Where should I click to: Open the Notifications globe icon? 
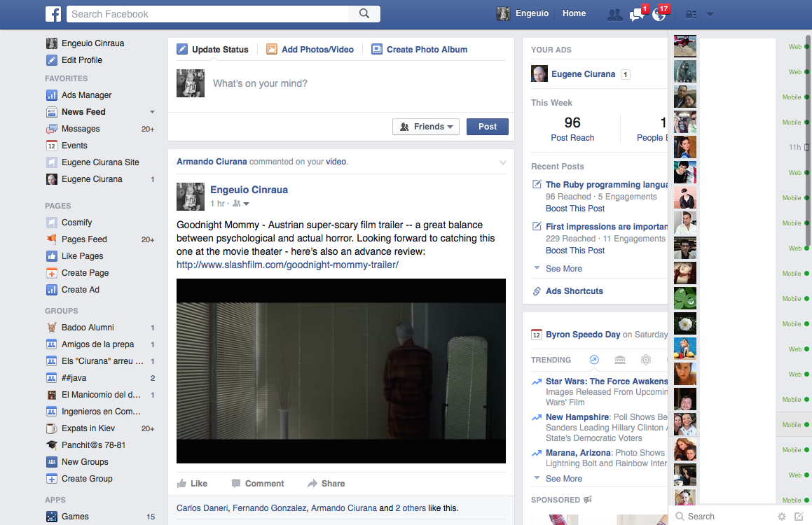[x=659, y=15]
